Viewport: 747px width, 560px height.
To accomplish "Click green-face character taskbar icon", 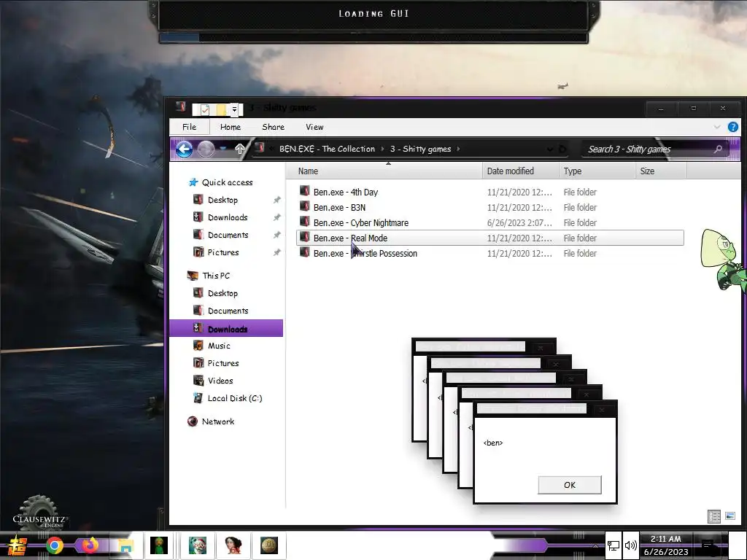I will coord(158,545).
